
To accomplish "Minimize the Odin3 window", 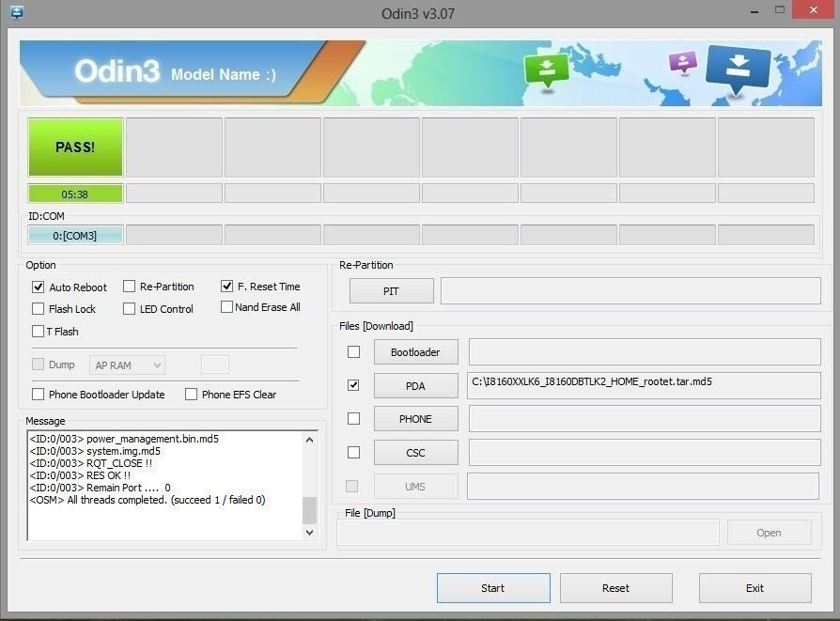I will [x=754, y=11].
